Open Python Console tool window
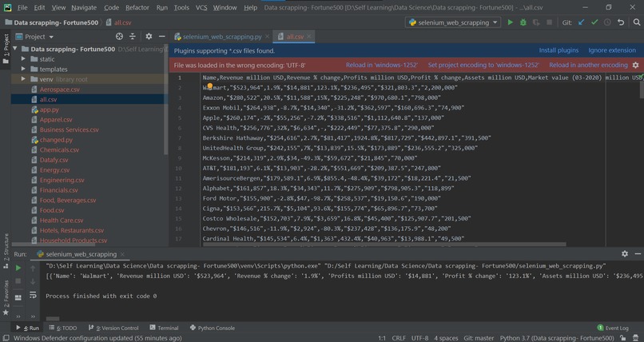 click(x=212, y=328)
